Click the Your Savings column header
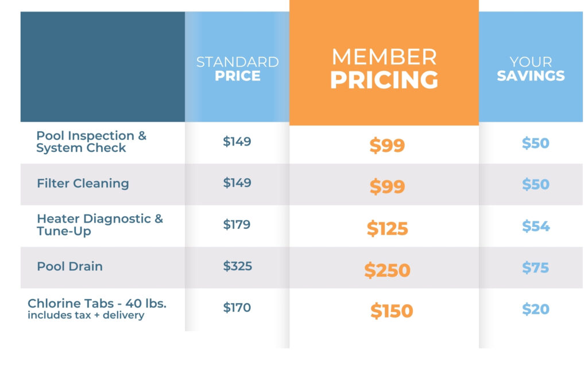Screen dimensions: 588x368 click(531, 69)
